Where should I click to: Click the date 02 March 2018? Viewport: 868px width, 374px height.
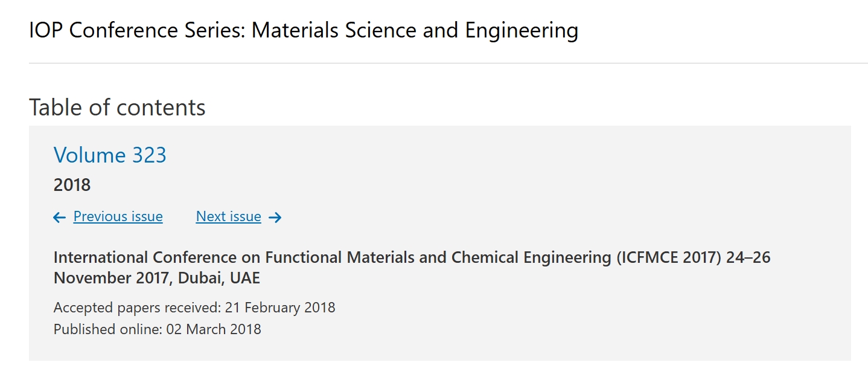pos(214,329)
